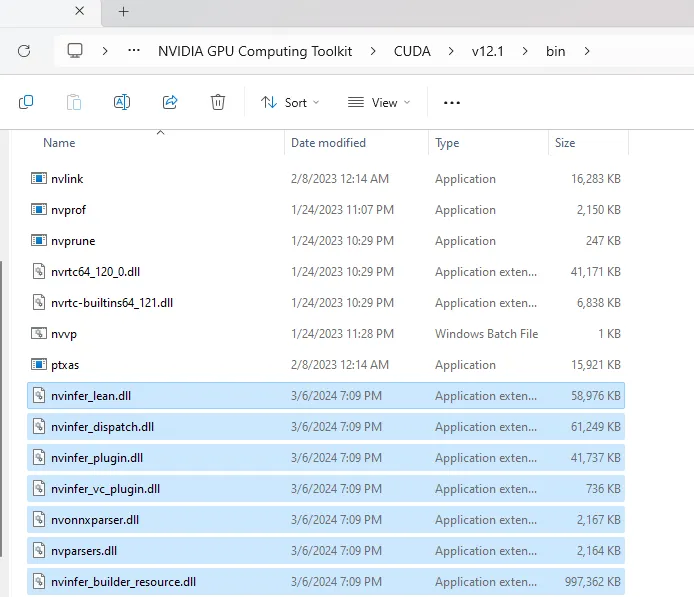Click the bin breadcrumb segment
Image resolution: width=694 pixels, height=597 pixels.
555,51
